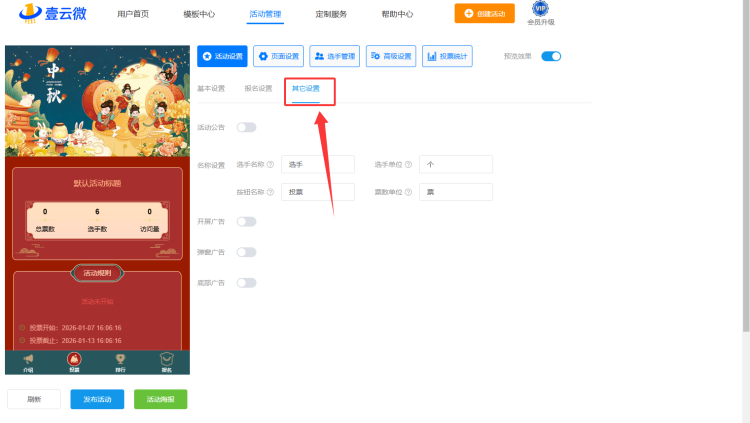Click the 选手名称 input field
Viewport: 750px width, 423px height.
(x=318, y=164)
